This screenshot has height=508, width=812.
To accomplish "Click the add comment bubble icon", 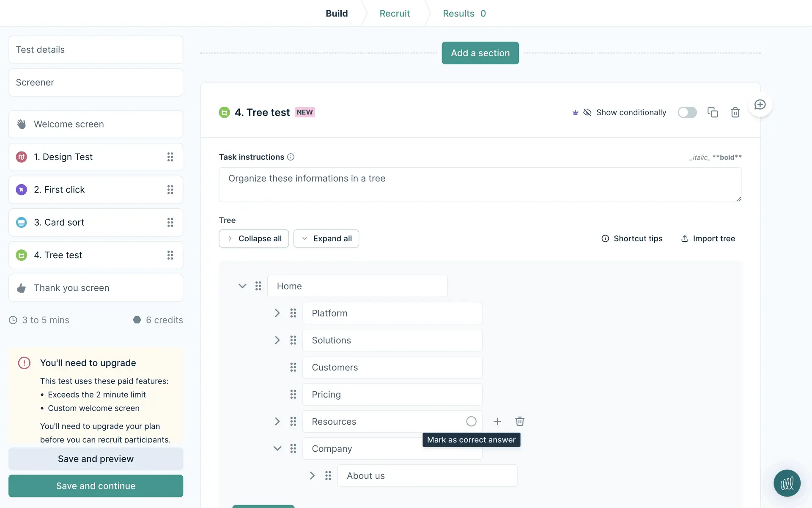I will point(760,105).
